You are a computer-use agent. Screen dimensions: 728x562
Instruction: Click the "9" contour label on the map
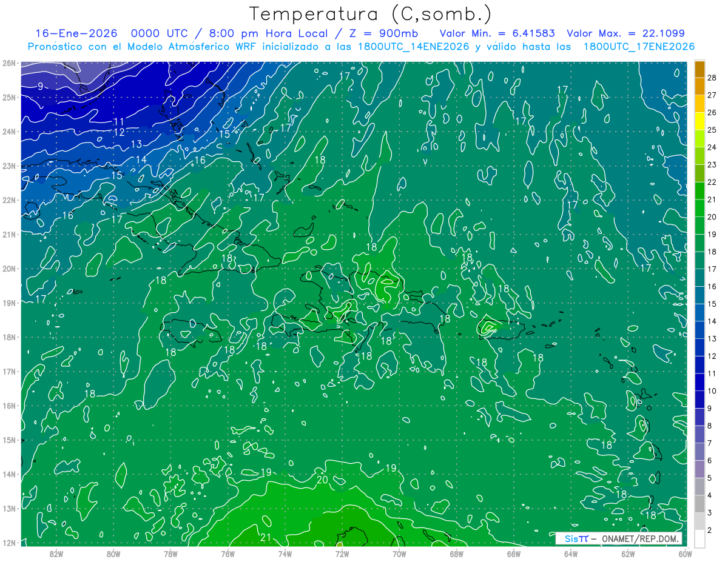click(40, 86)
